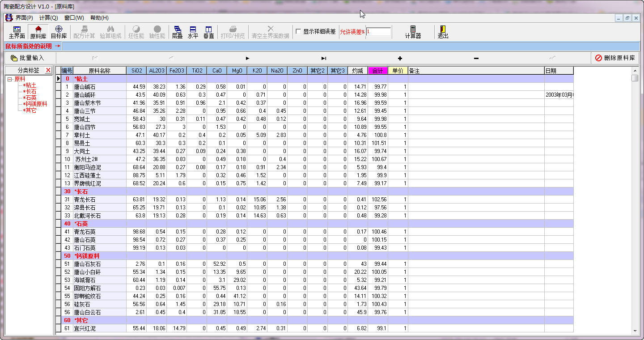This screenshot has width=644, height=340.
Task: Click the magenta 合计 column header
Action: pyautogui.click(x=378, y=71)
